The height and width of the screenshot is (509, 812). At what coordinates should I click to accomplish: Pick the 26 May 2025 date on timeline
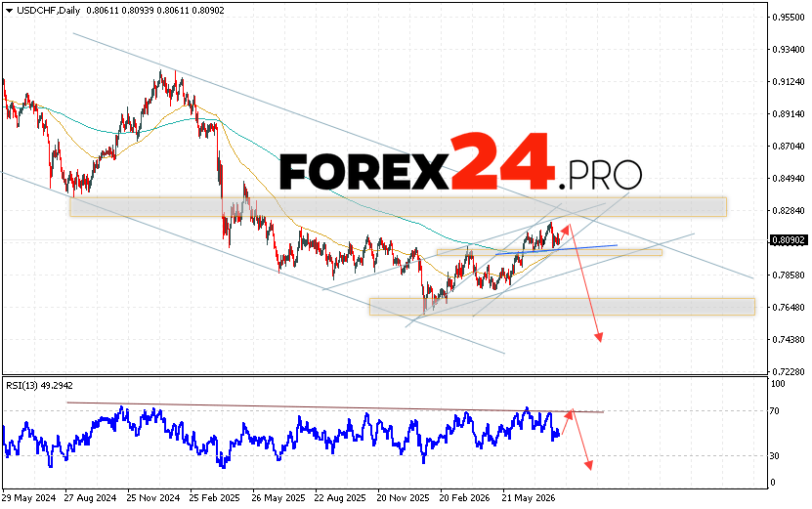point(278,497)
